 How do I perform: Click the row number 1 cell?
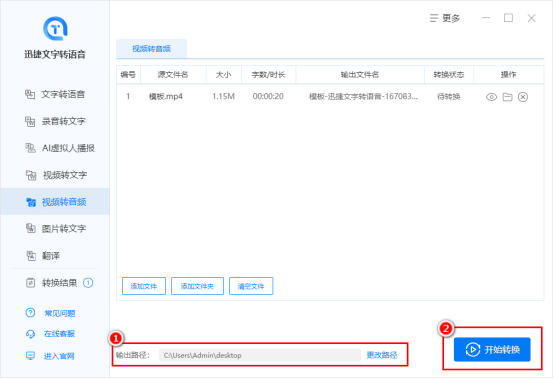coord(128,96)
